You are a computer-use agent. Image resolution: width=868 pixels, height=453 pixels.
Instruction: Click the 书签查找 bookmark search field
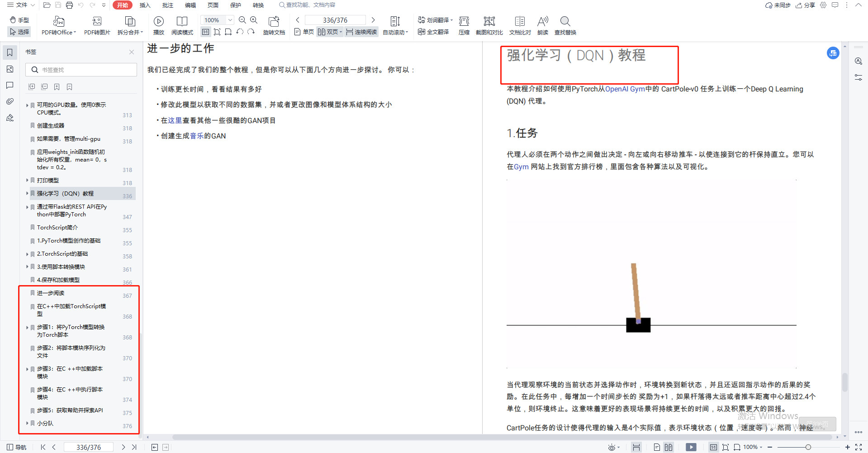(x=81, y=70)
